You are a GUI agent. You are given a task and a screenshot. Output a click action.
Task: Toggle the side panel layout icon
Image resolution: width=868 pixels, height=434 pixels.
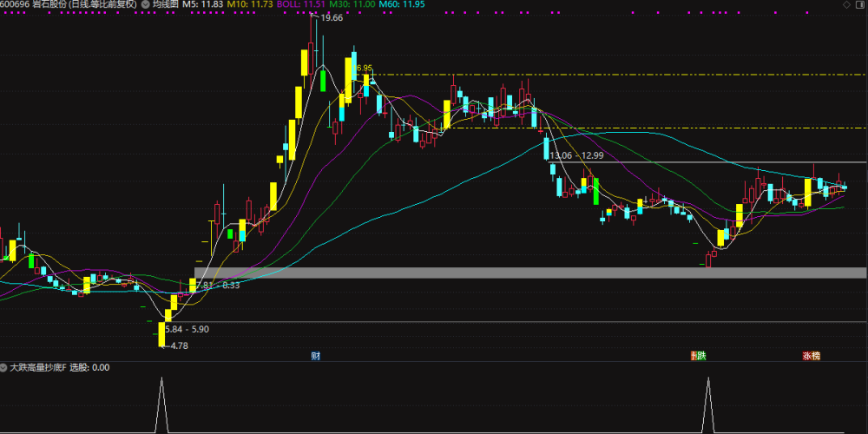860,4
